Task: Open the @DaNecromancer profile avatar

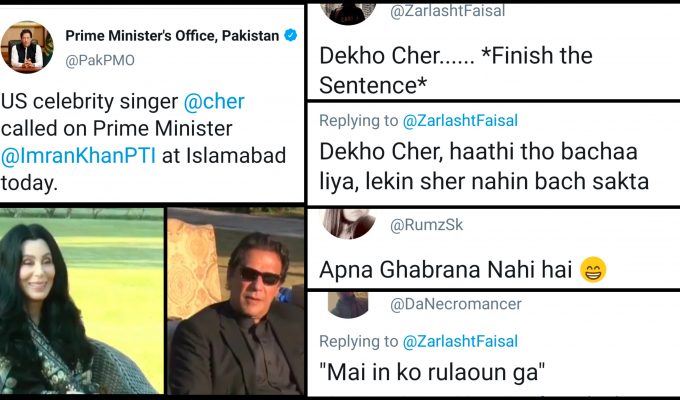Action: click(x=349, y=303)
